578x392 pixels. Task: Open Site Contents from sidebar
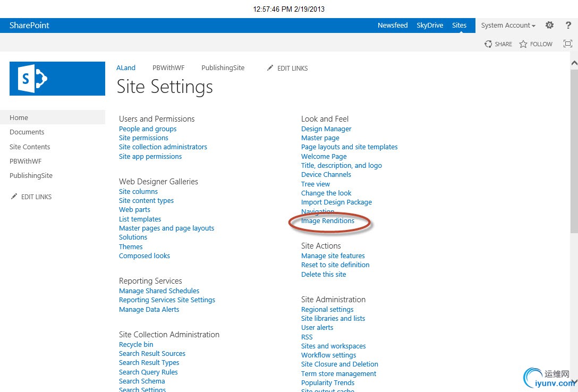coord(30,147)
